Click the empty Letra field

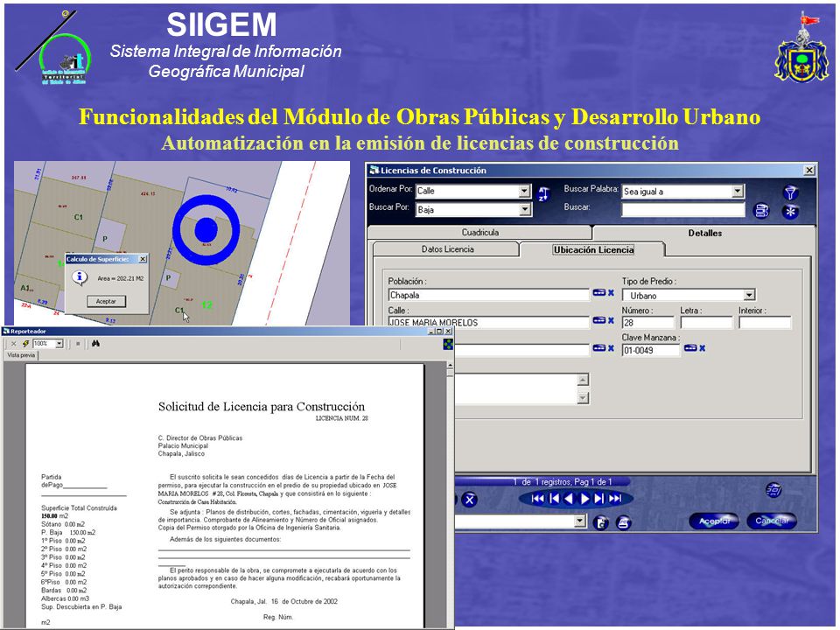706,323
